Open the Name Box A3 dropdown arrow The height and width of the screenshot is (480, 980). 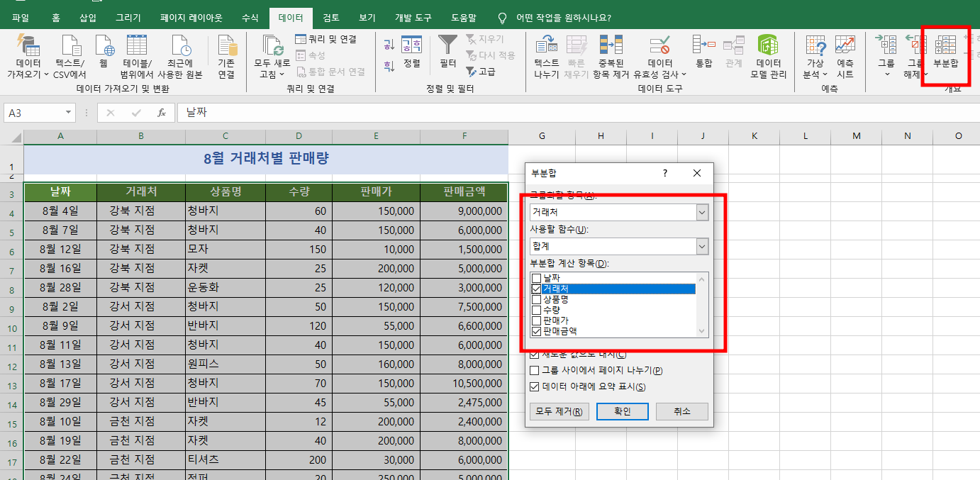(x=69, y=113)
